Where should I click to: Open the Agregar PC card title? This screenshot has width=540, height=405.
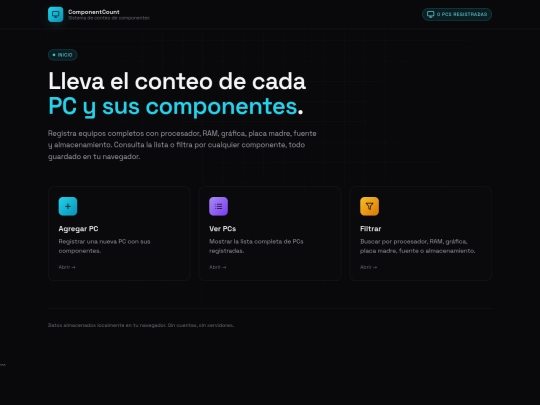tap(78, 229)
